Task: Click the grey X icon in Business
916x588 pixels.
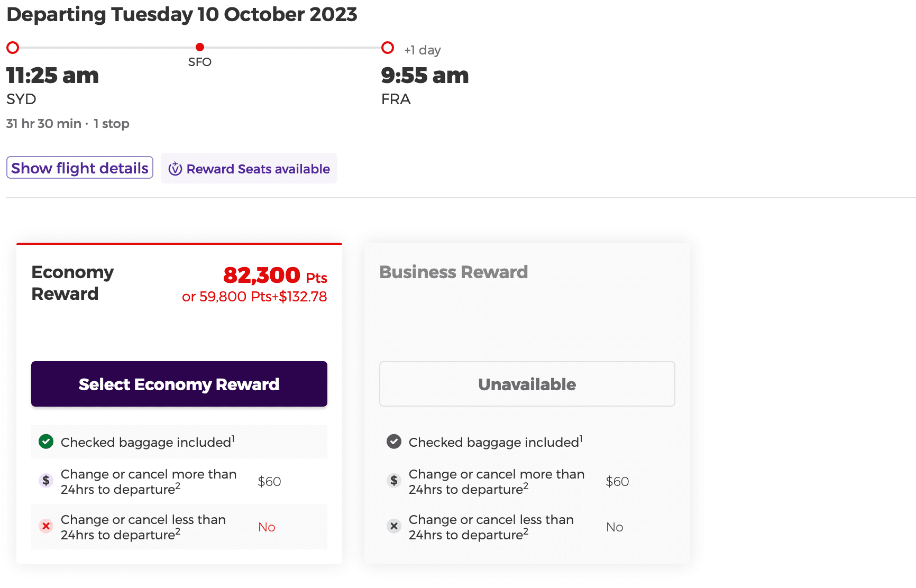Action: tap(394, 526)
